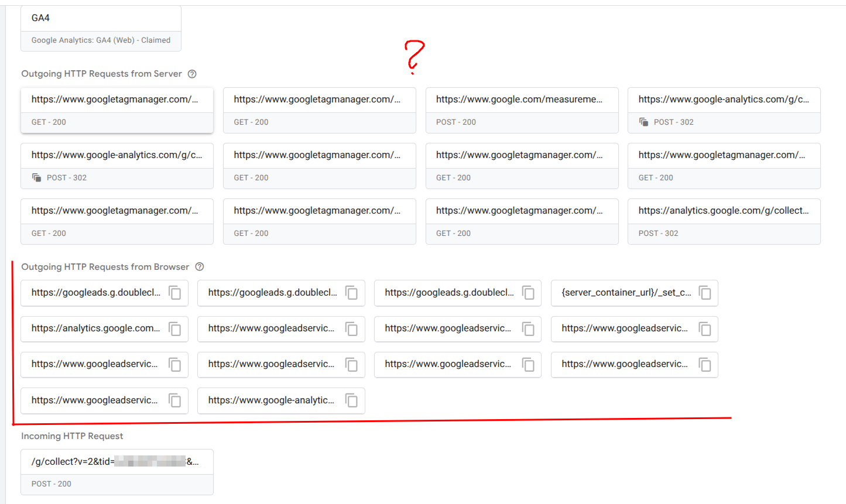Copy the https://www.google-analytic... browser request URL

[352, 400]
